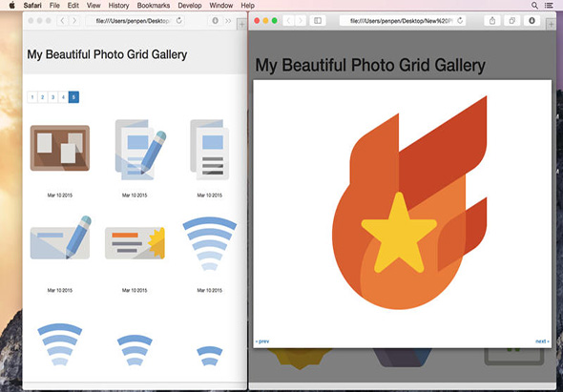563x392 pixels.
Task: Add new tab in left window
Action: [242, 25]
